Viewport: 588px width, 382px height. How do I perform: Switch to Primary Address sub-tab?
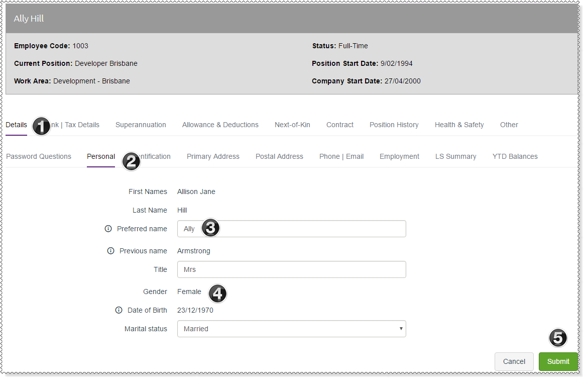tap(213, 156)
